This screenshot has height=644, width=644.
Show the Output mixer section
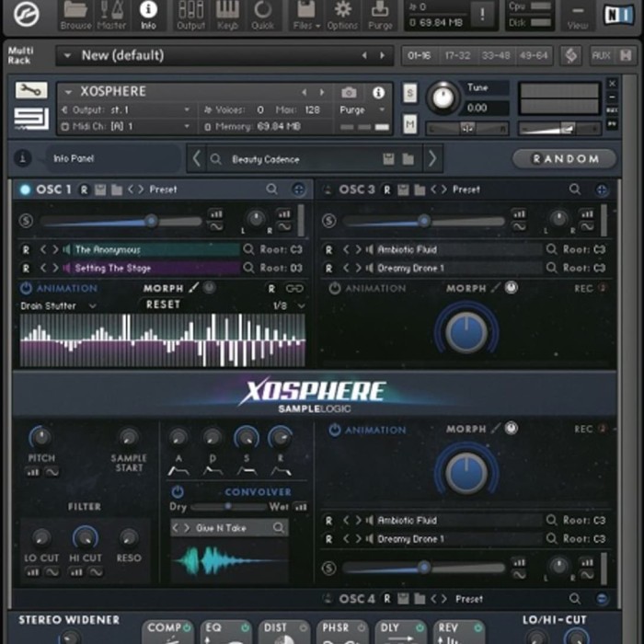(x=190, y=16)
